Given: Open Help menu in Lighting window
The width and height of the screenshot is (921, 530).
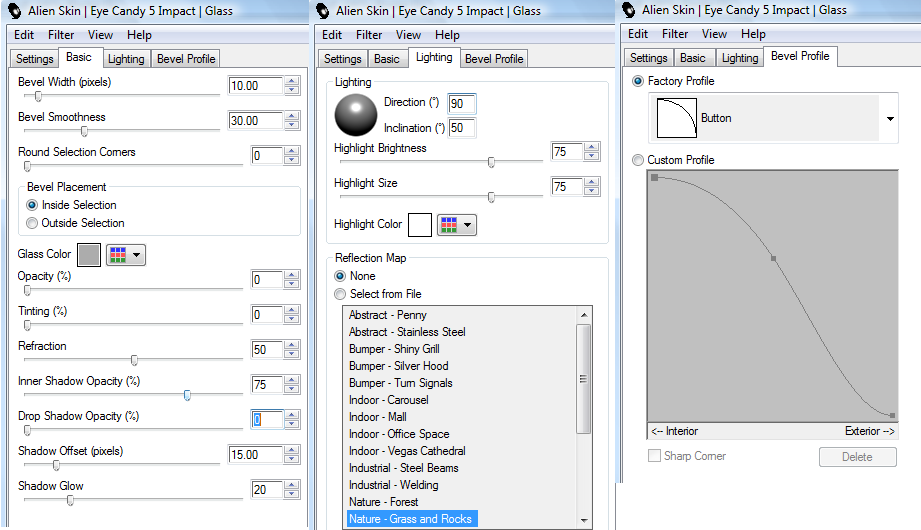Looking at the screenshot, I should coord(447,35).
